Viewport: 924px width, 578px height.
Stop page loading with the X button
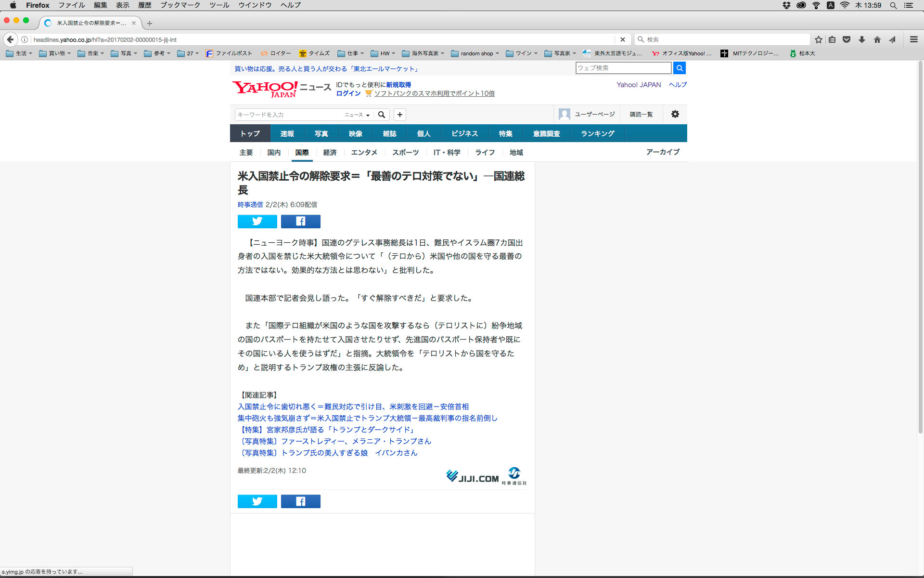[622, 39]
